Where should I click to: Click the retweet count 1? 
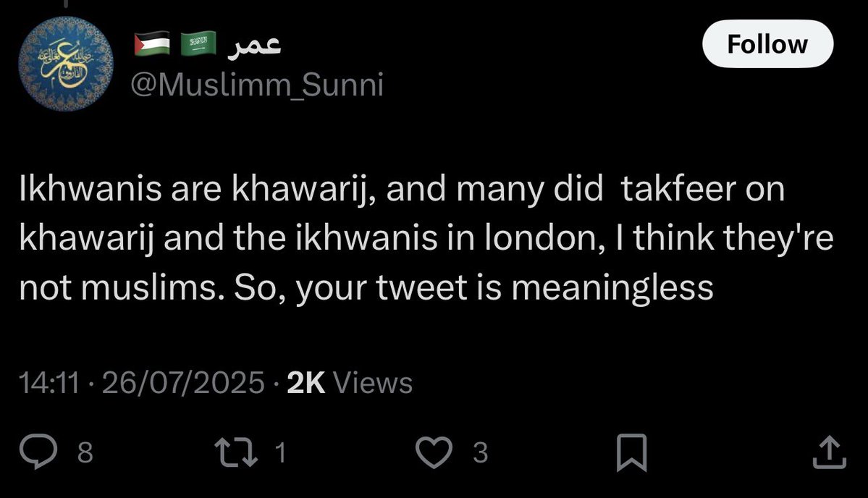pos(281,452)
